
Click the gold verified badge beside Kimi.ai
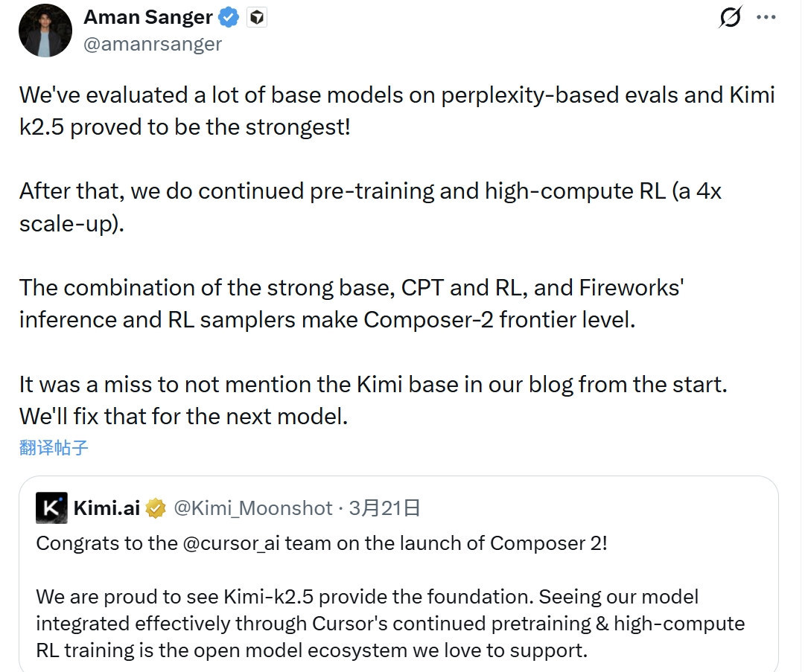point(156,508)
